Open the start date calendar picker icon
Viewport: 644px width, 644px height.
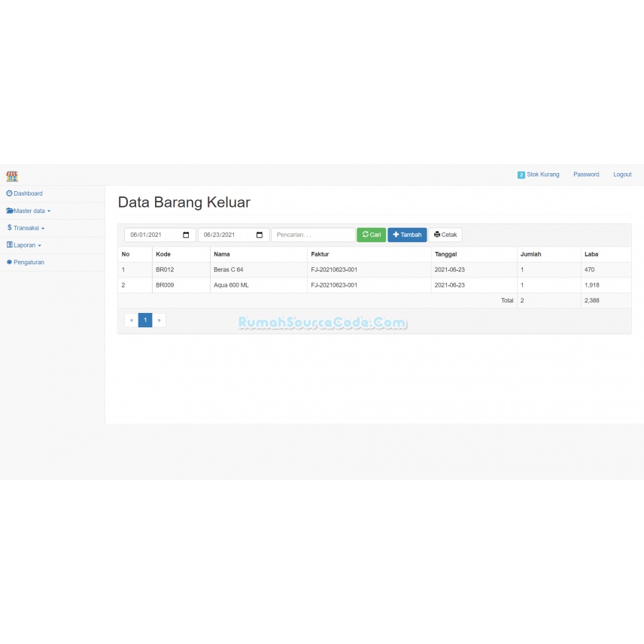point(186,235)
